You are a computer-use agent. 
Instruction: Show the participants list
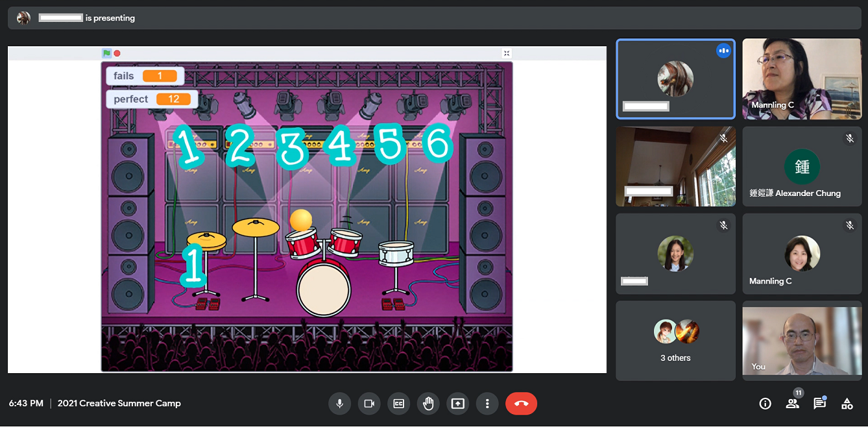792,404
